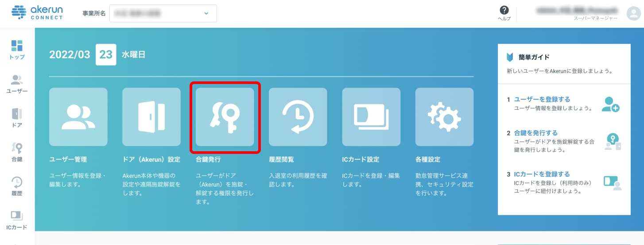The image size is (644, 245).
Task: Open the ICカードを登録する link
Action: point(542,174)
